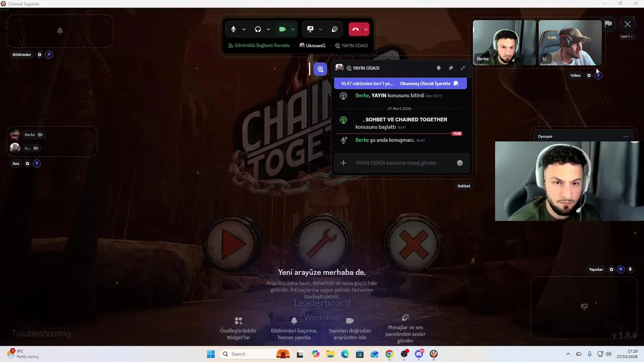Screen dimensions: 644x362
Task: Open the disconnect options arrow
Action: click(x=366, y=29)
